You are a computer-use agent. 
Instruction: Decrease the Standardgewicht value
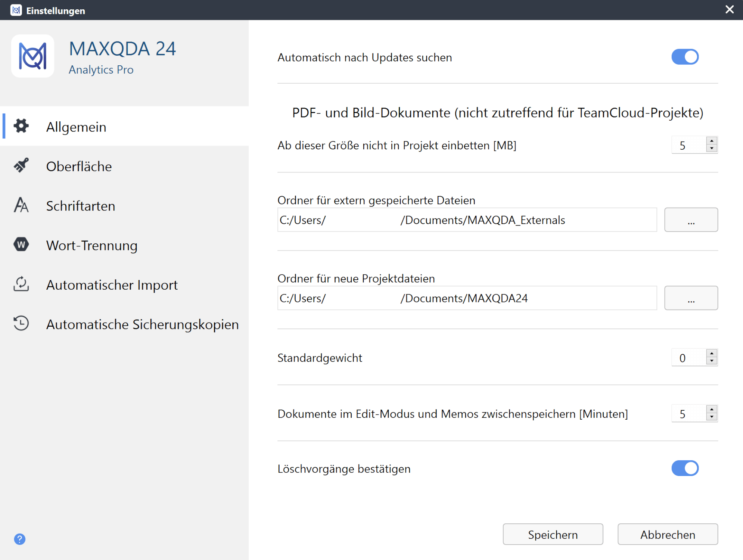(x=712, y=361)
